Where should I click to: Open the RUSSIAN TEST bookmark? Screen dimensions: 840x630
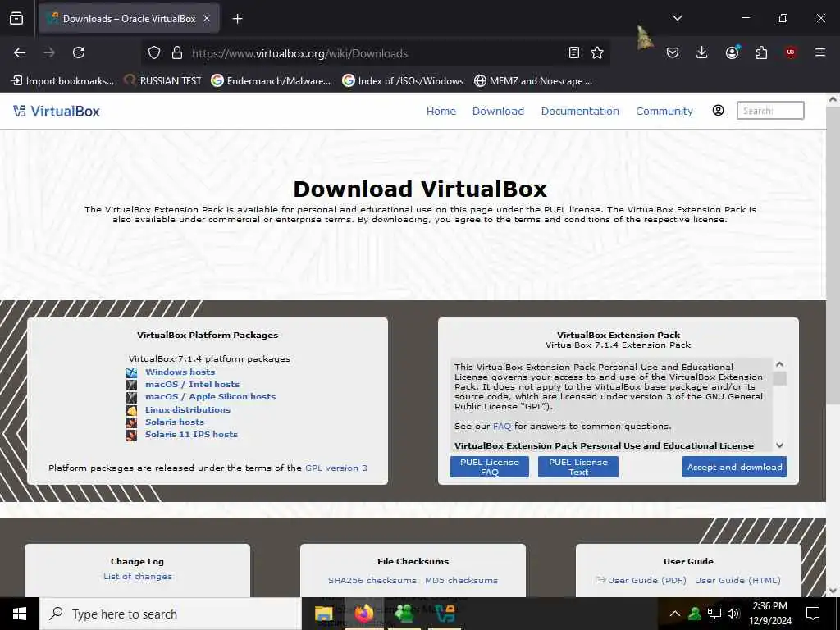click(x=163, y=81)
